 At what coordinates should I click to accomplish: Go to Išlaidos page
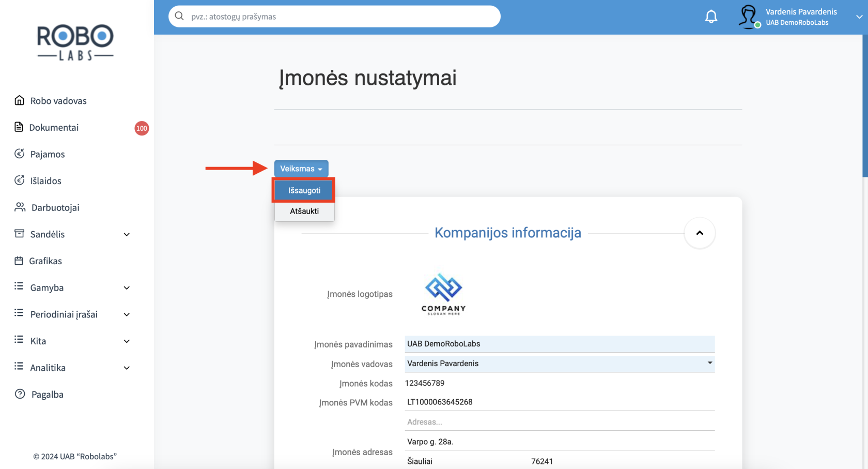tap(45, 180)
